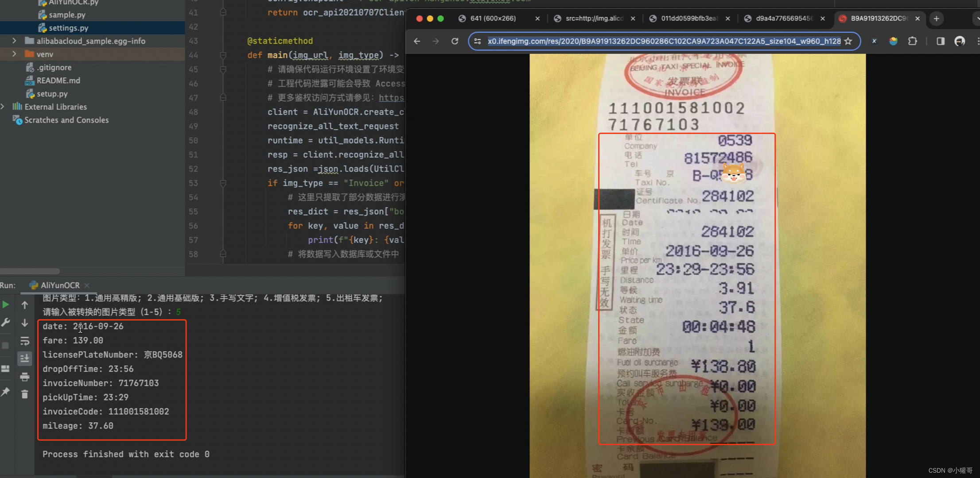Click the down arrow scroll icon in run panel
This screenshot has width=980, height=478.
(x=25, y=323)
